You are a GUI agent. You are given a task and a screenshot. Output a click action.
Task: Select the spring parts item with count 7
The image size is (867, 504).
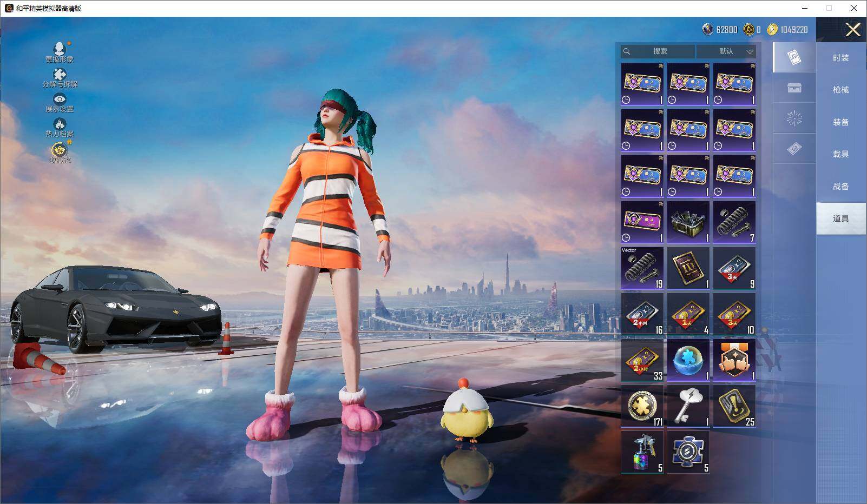(x=734, y=222)
